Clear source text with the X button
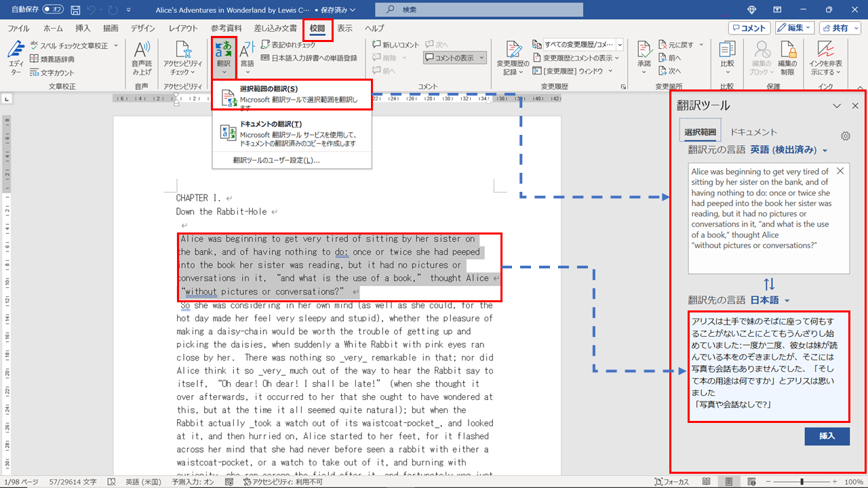868x488 pixels. pos(841,171)
